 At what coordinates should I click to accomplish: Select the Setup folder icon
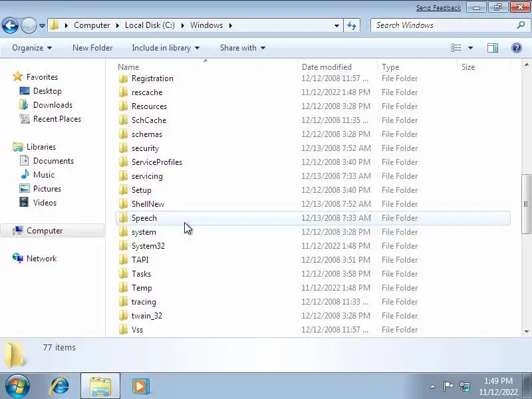(123, 190)
